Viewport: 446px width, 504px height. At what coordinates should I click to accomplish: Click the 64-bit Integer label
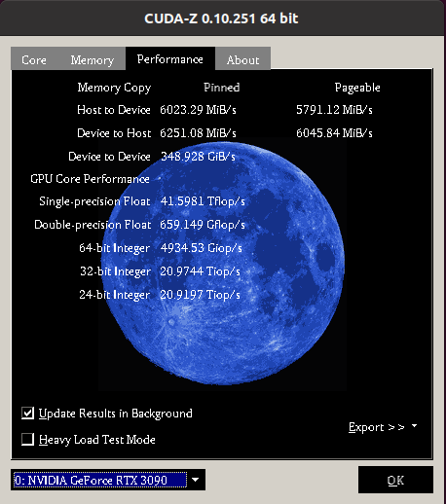(114, 248)
